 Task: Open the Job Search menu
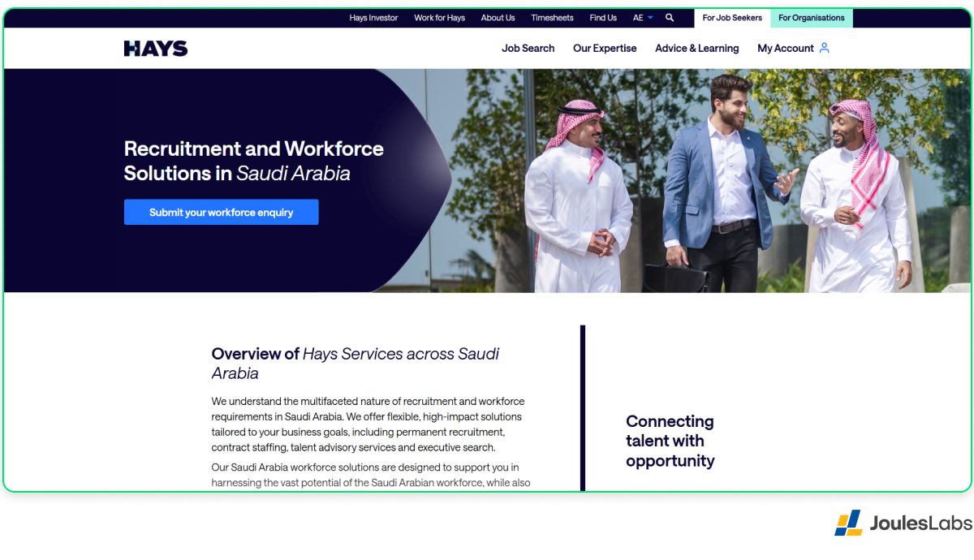pyautogui.click(x=528, y=49)
